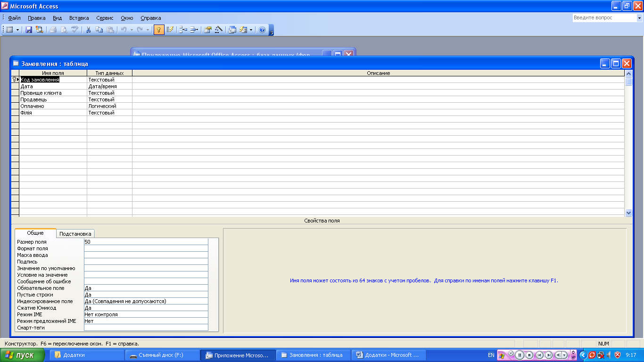Expand the help question box dropdown arrow
Viewport: 644px width, 362px height.
[x=640, y=18]
